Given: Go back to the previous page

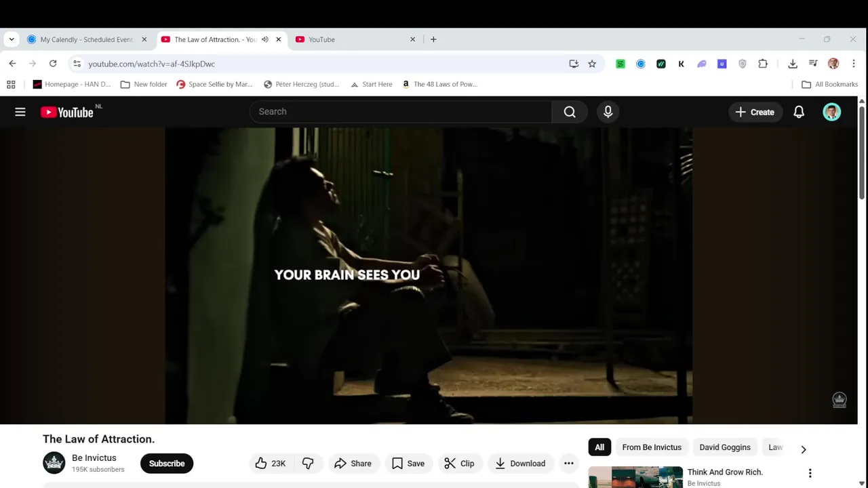Looking at the screenshot, I should click(12, 64).
